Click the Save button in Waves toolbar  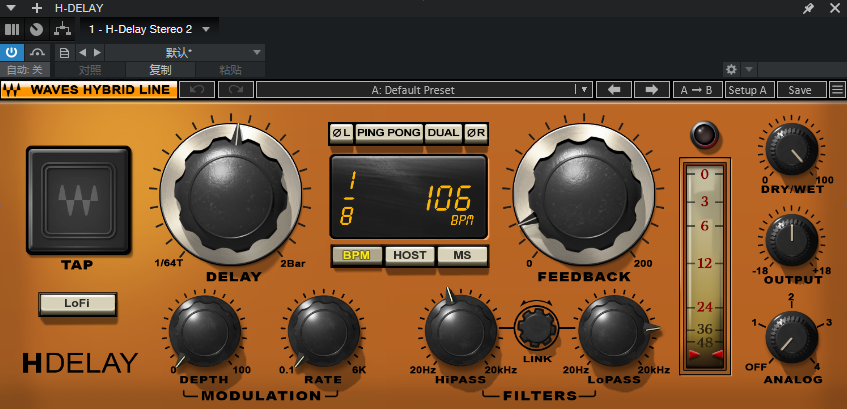click(801, 90)
